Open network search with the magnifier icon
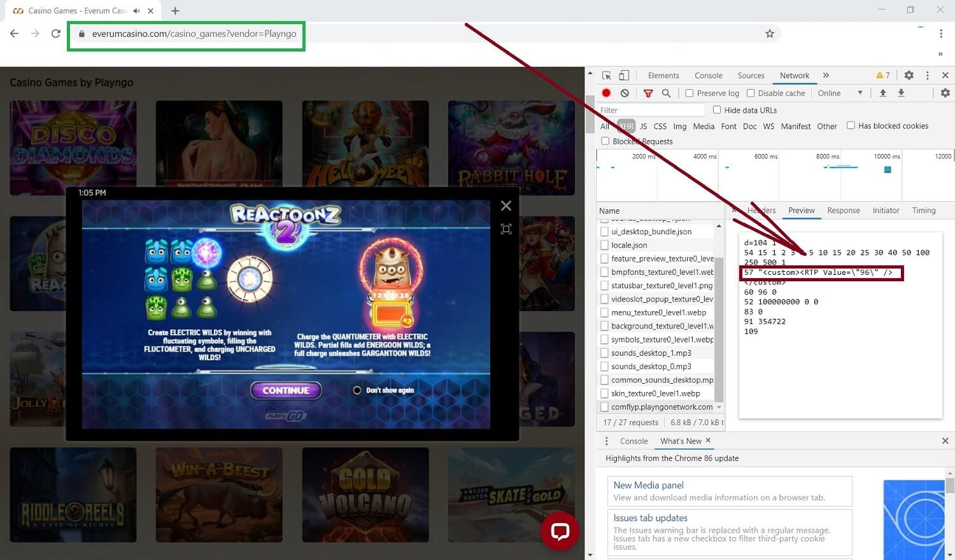Screen dimensions: 955x560 click(666, 93)
